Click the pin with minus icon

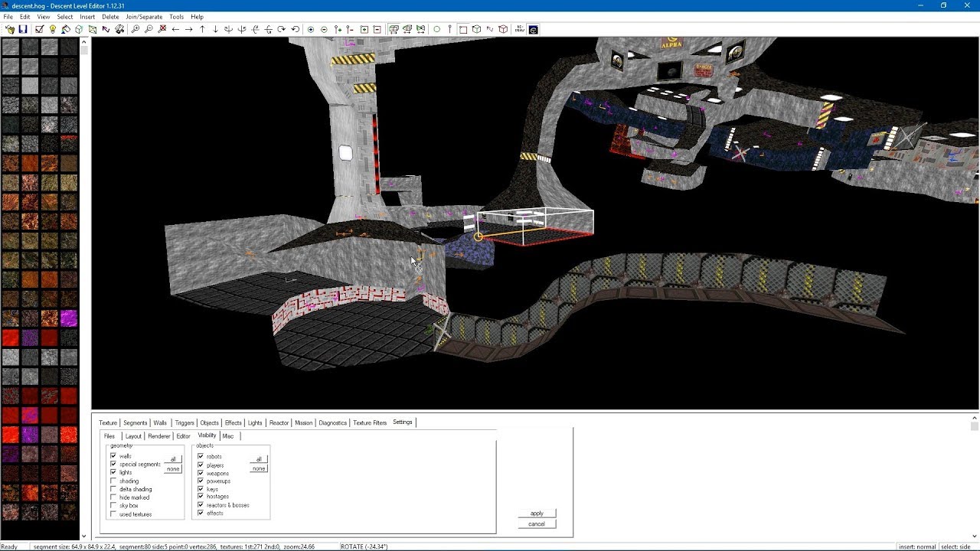(351, 29)
